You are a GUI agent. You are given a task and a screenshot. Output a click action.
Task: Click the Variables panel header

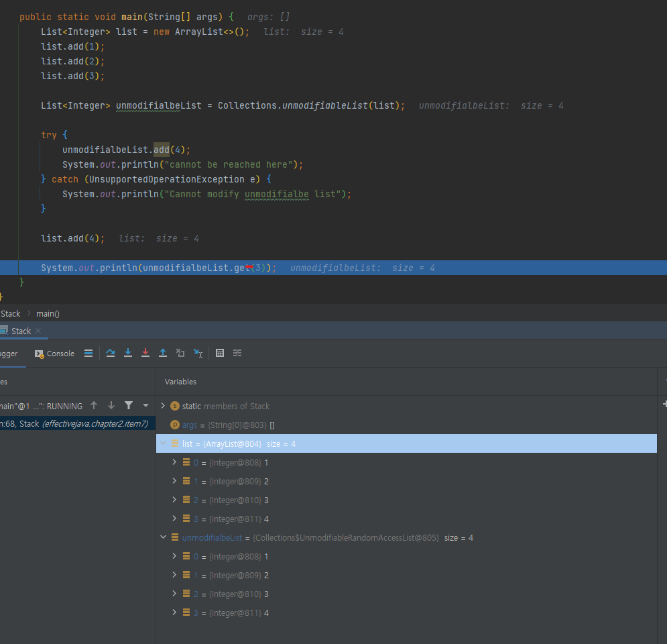180,382
